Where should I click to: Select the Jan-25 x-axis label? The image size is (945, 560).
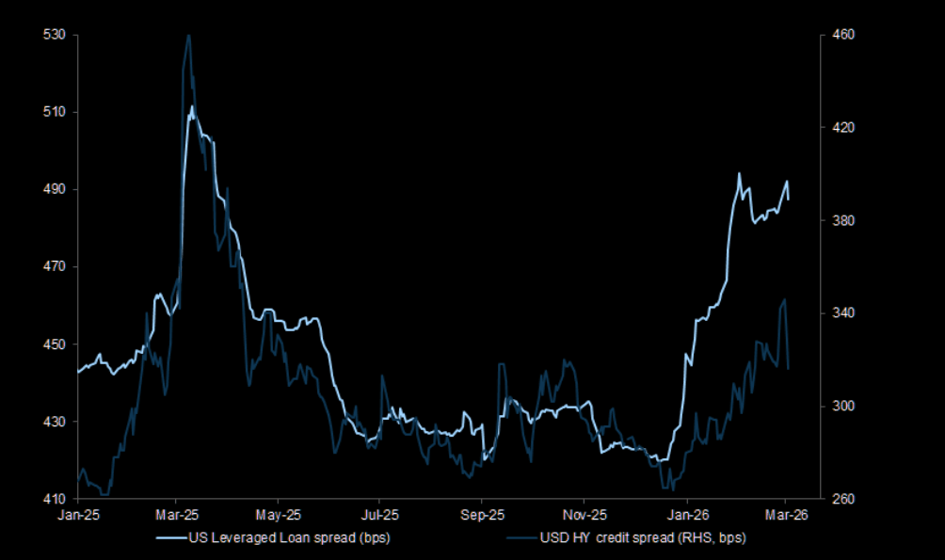coord(76,515)
